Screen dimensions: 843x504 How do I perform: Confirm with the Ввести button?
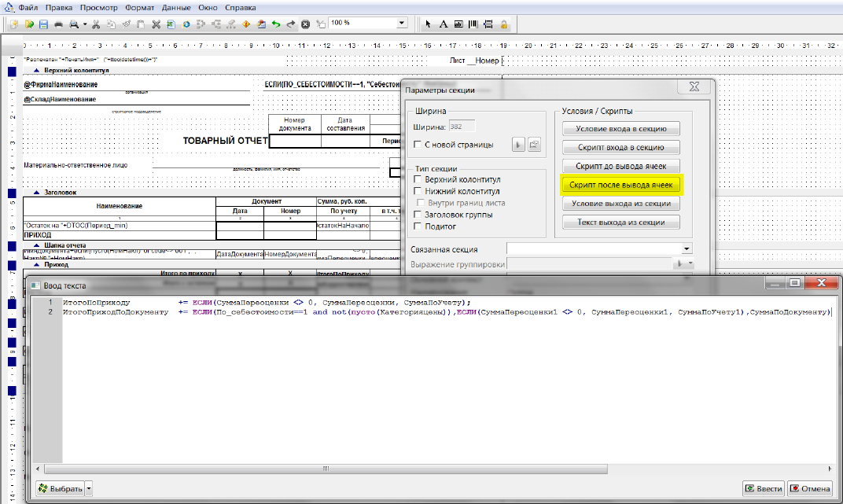(x=764, y=488)
